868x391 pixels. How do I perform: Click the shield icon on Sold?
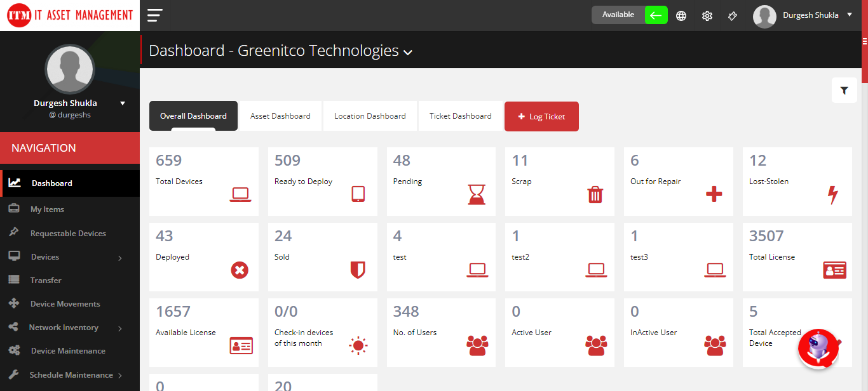click(x=358, y=270)
